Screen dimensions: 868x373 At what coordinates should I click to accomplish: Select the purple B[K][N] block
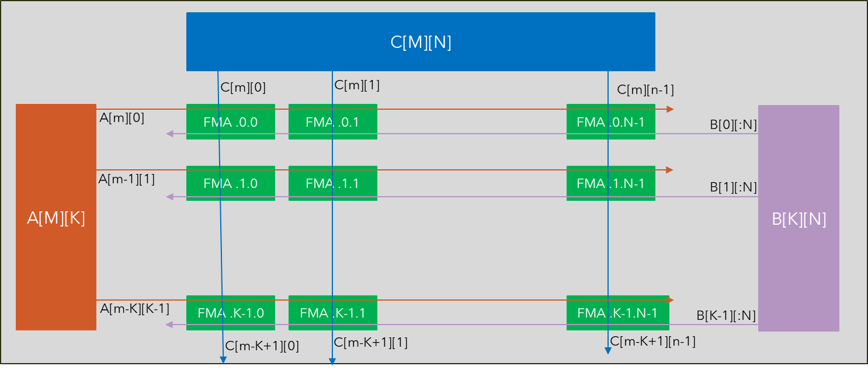798,218
